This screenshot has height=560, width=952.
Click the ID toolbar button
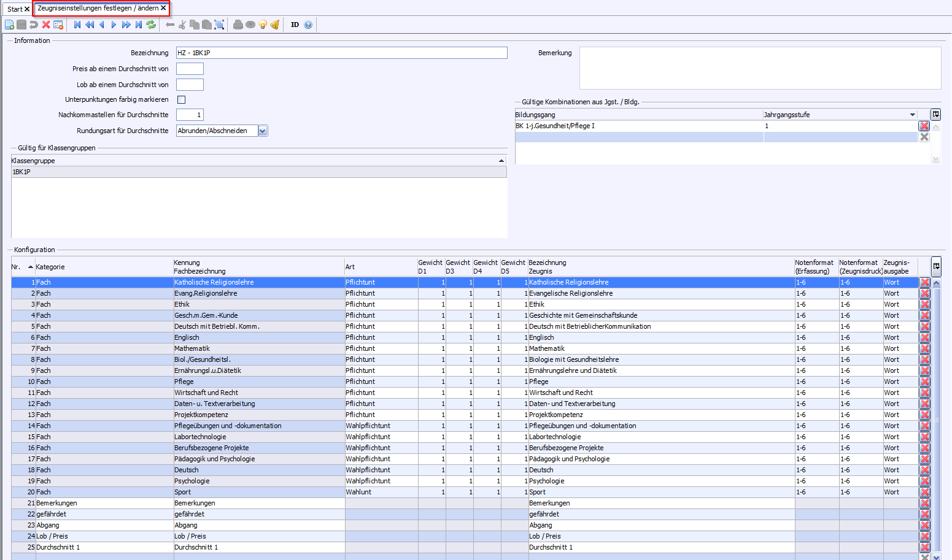coord(295,25)
